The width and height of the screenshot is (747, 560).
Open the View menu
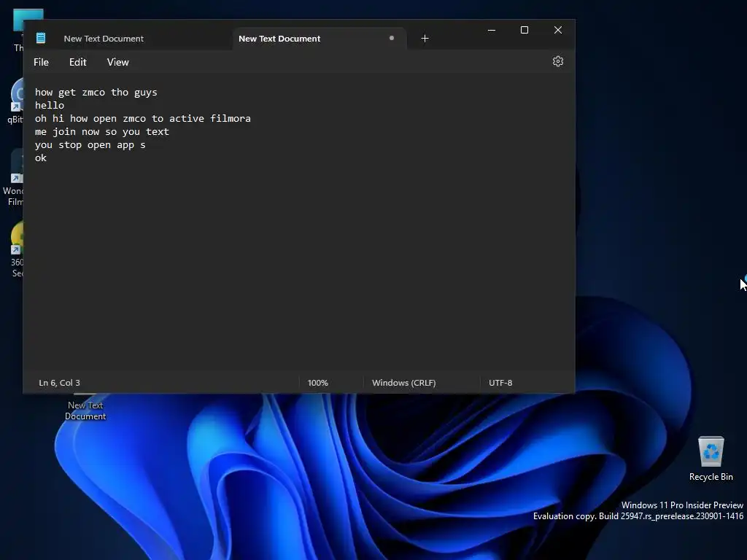tap(117, 63)
